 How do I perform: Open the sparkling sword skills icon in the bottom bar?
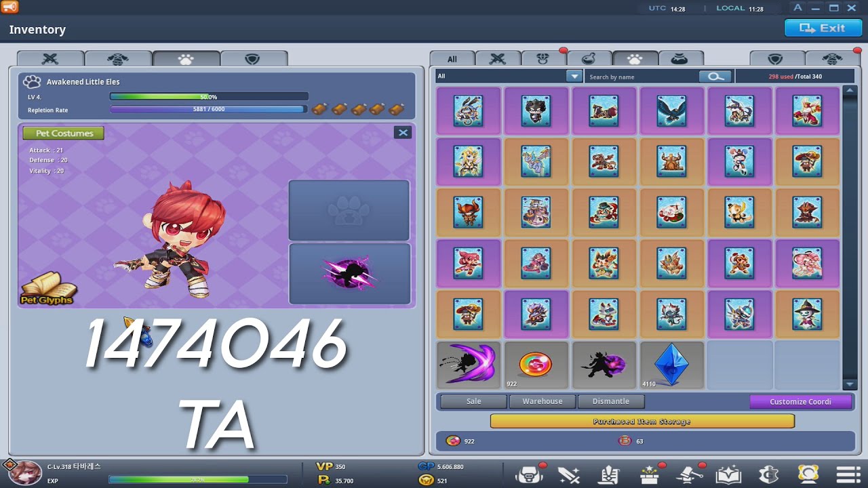click(568, 474)
